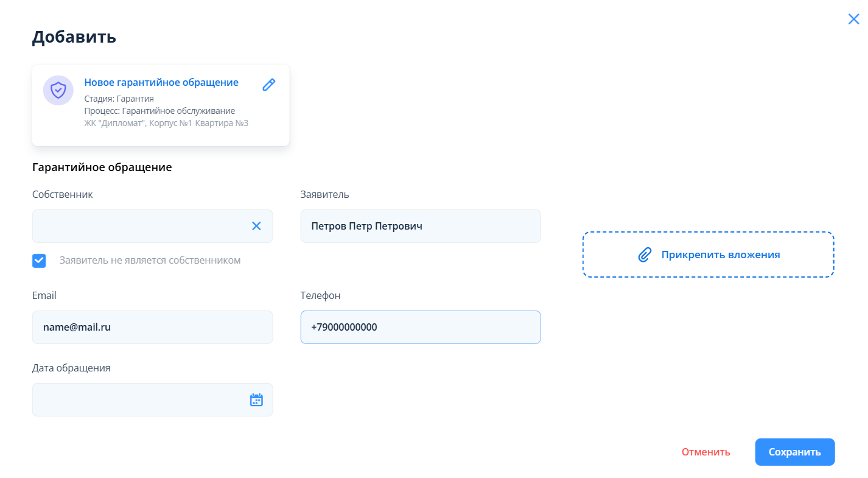Screen dimensions: 868x478
Task: Click the shield icon on the request card
Action: point(58,90)
